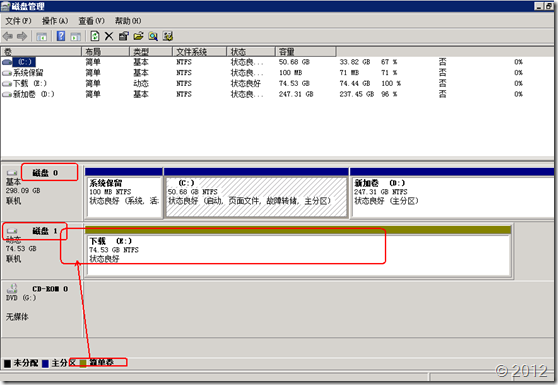Click the drive icon beside 新加卷 (D:) row

7,94
